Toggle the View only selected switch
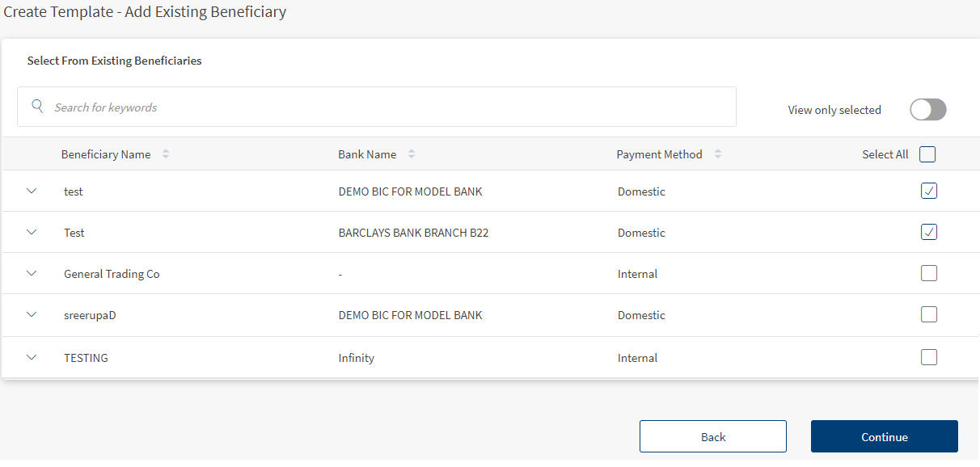 pyautogui.click(x=927, y=110)
